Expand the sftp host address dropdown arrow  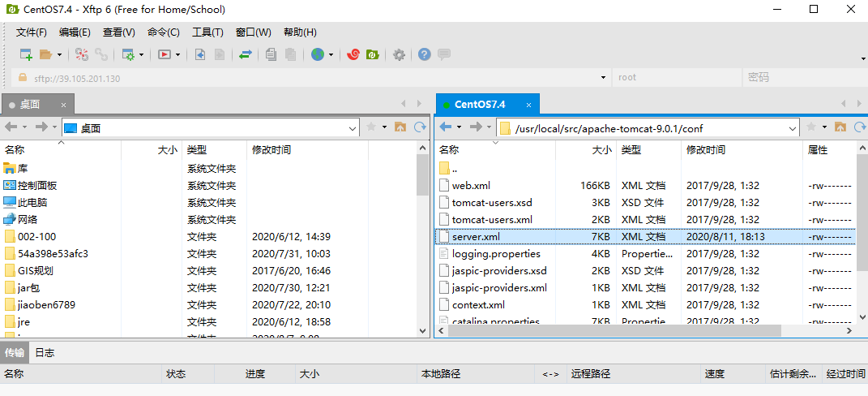coord(604,78)
